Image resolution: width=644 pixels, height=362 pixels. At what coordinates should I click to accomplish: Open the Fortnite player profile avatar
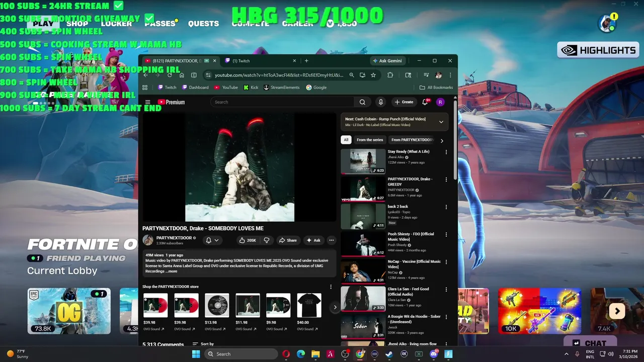tap(607, 23)
